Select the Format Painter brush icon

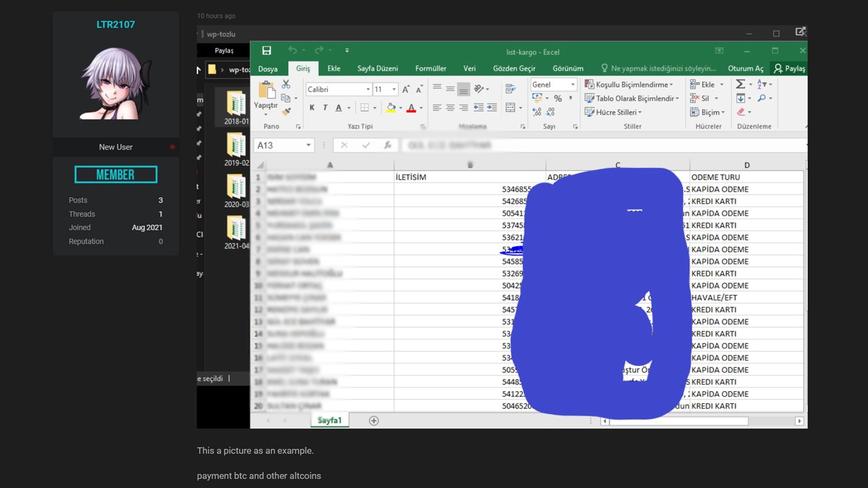point(286,111)
